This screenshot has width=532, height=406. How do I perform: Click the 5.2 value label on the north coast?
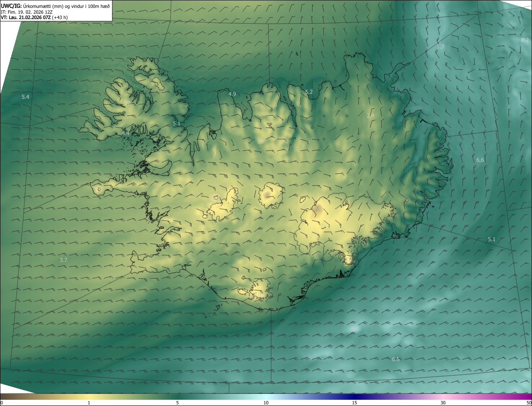(309, 92)
